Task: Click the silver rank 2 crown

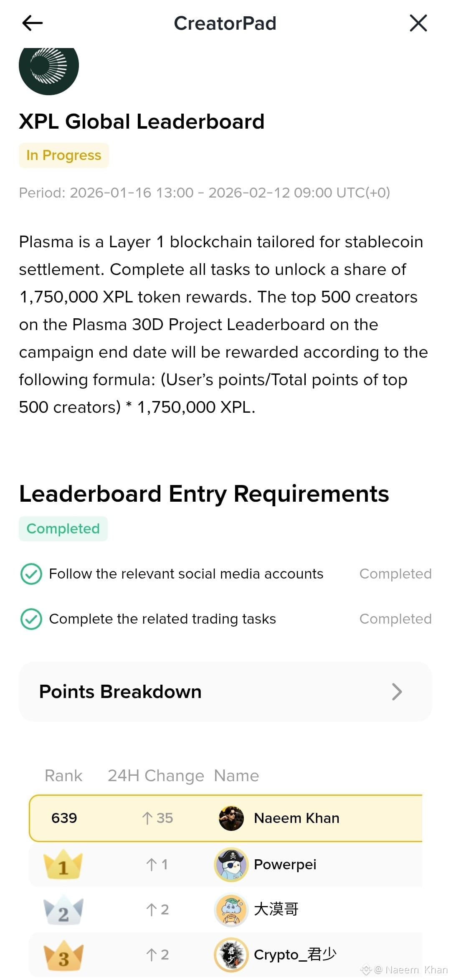Action: point(63,910)
